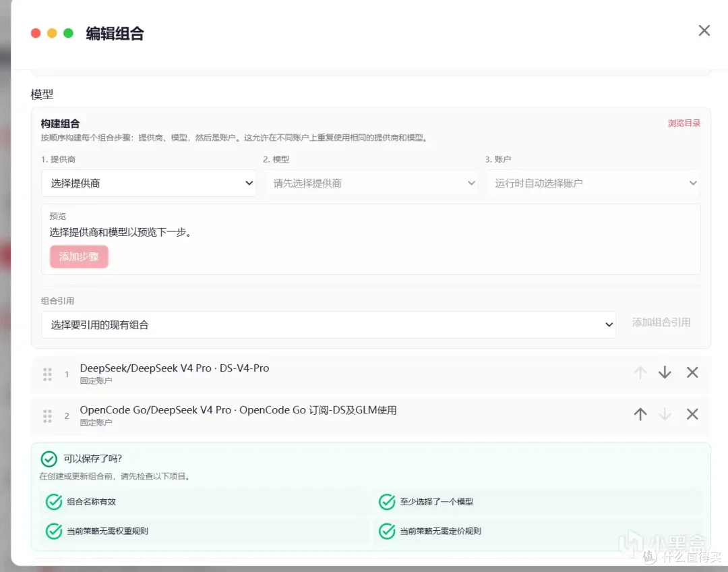Open the 浏览目录 link
Viewport: 728px width, 572px height.
point(684,123)
